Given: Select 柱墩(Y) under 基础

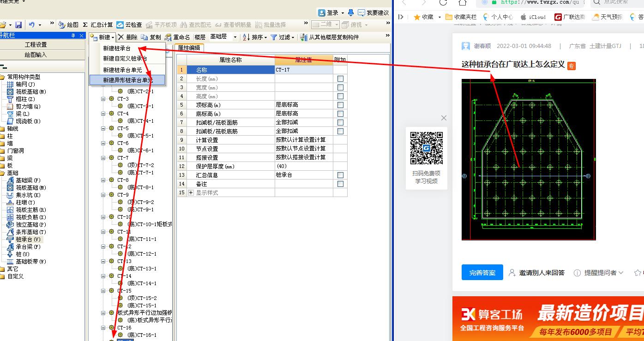Looking at the screenshot, I should (x=21, y=203).
